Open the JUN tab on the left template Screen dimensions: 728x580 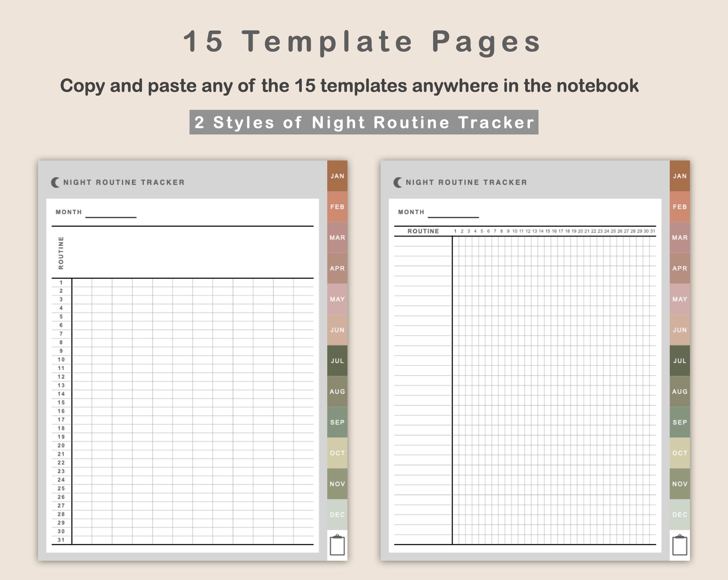coord(337,330)
